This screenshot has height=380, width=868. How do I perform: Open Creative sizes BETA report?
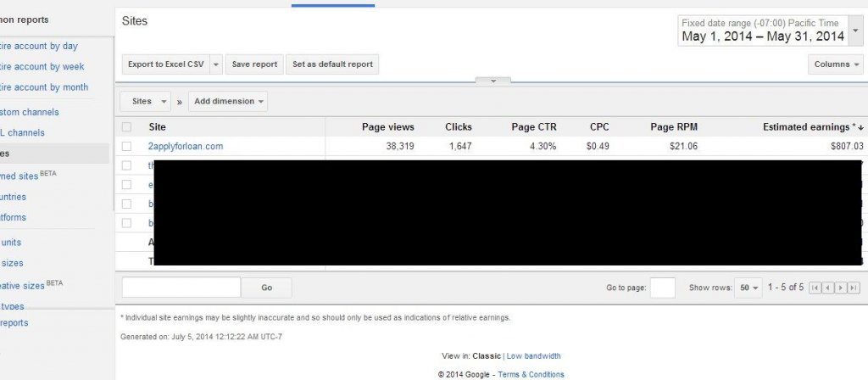31,285
